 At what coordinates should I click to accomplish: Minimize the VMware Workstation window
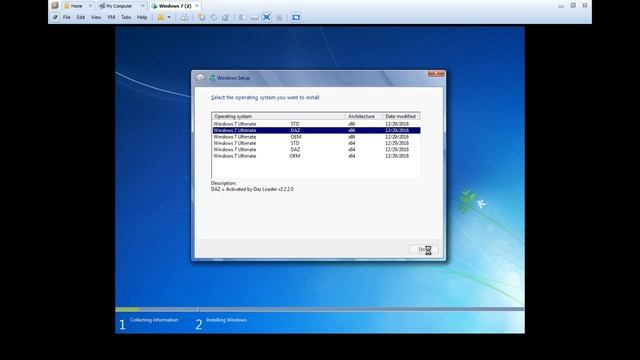pyautogui.click(x=561, y=6)
